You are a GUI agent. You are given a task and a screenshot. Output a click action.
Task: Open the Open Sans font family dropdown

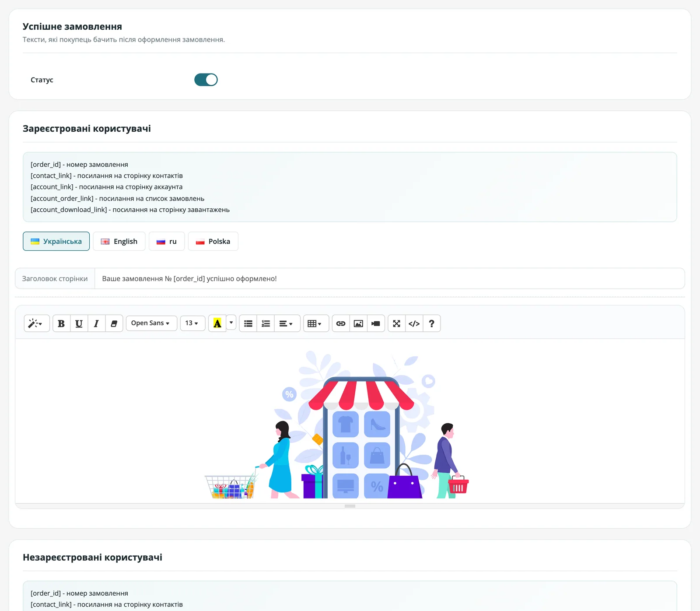click(x=151, y=323)
